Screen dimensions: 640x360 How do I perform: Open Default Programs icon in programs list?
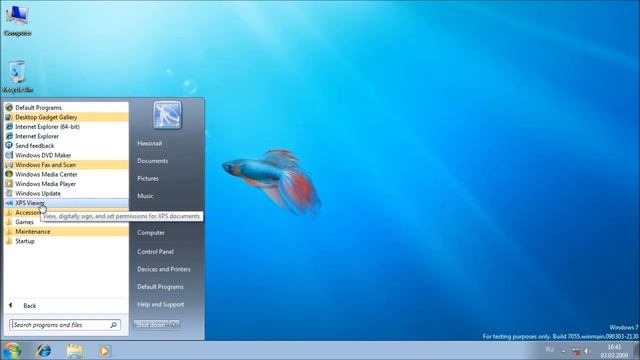click(9, 108)
